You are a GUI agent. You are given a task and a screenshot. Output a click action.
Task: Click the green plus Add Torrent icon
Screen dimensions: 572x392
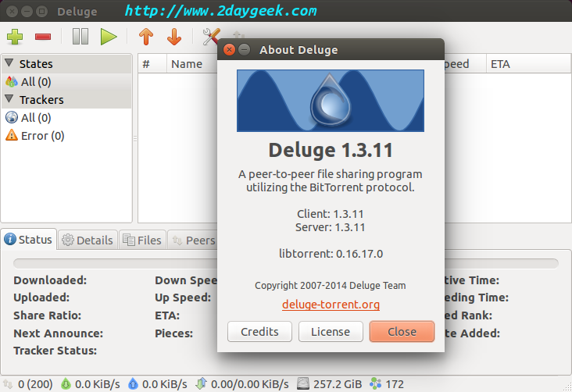pyautogui.click(x=15, y=37)
